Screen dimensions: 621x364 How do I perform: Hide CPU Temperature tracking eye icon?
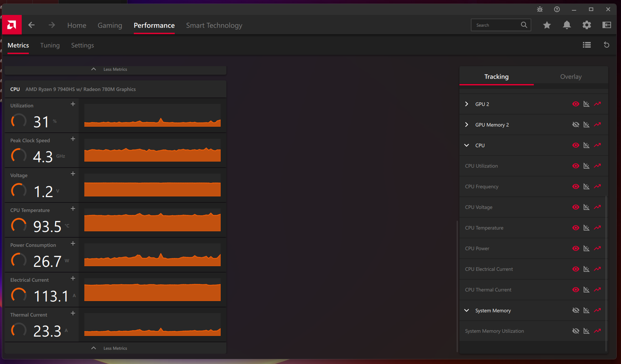[576, 228]
